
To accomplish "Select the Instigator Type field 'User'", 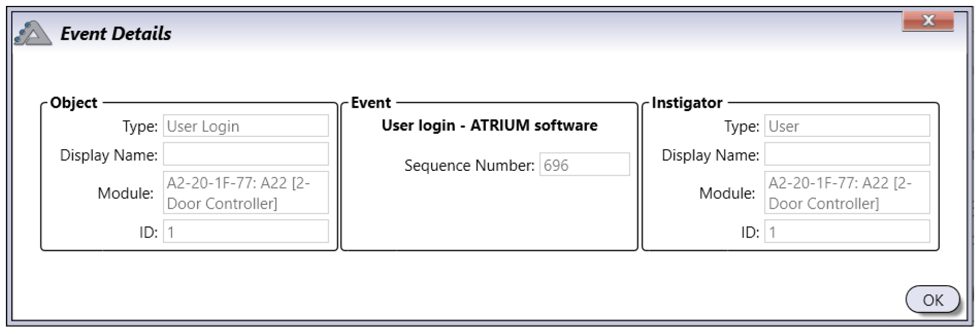I will tap(847, 126).
